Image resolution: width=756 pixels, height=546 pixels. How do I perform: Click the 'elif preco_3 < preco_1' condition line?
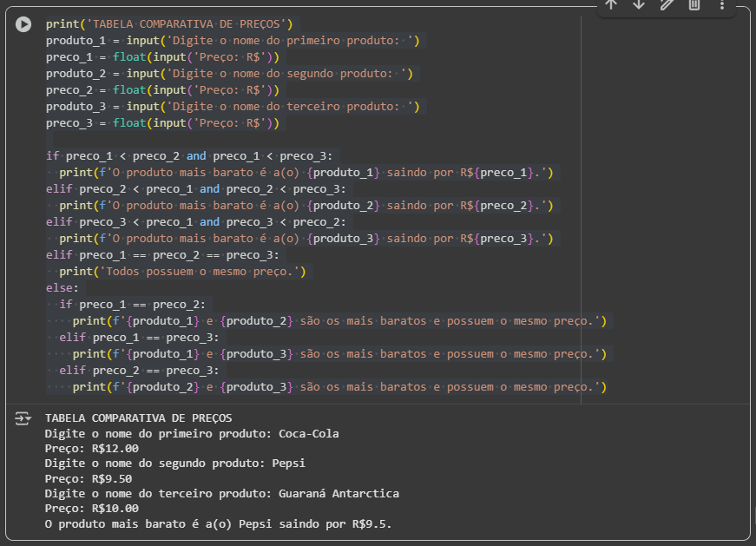click(x=195, y=222)
